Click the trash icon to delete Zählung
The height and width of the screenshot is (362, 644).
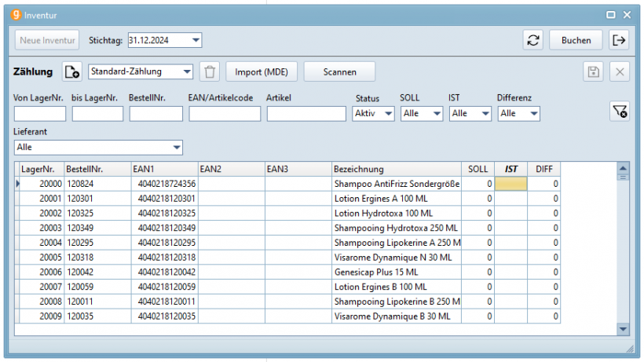point(210,72)
